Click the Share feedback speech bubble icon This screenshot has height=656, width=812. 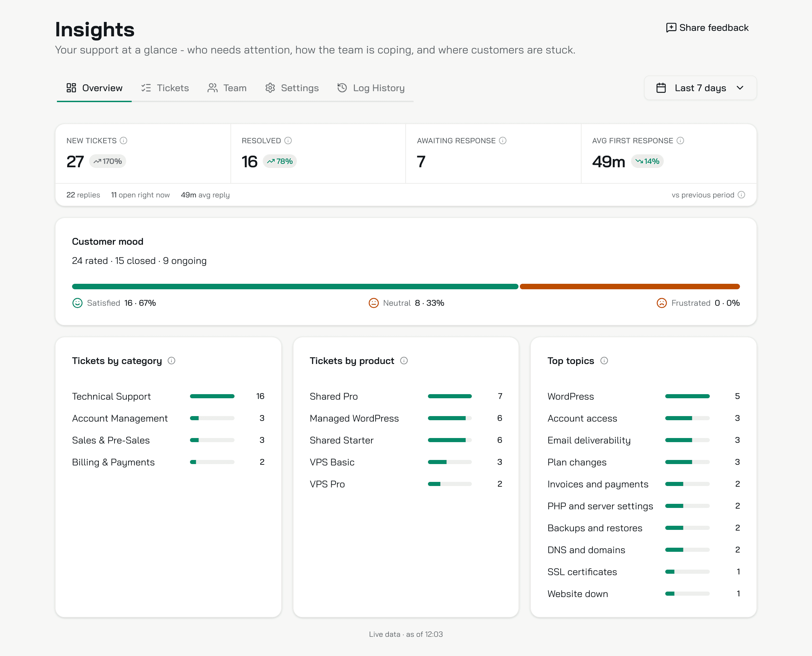[671, 27]
